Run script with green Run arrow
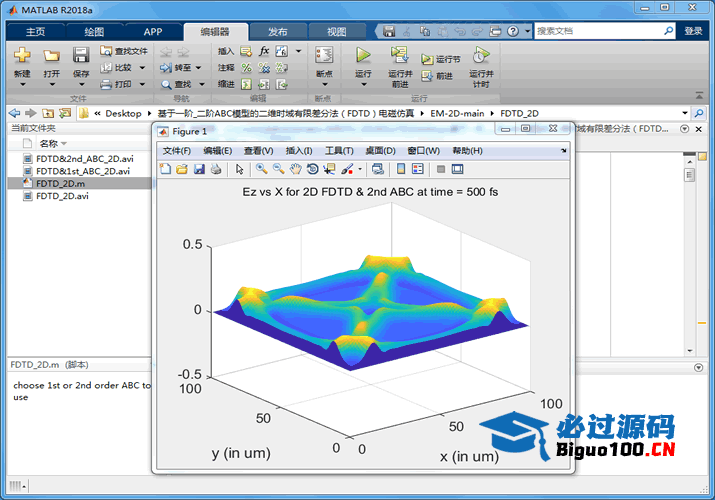715x500 pixels. click(x=363, y=55)
